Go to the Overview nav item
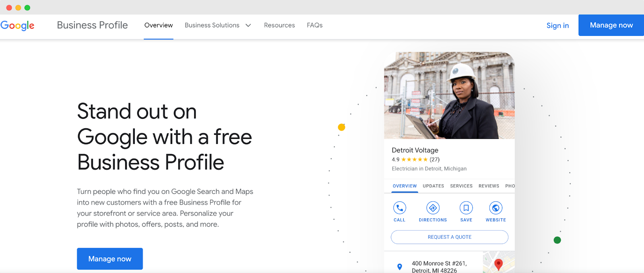Screen dimensions: 644x273 tap(159, 25)
